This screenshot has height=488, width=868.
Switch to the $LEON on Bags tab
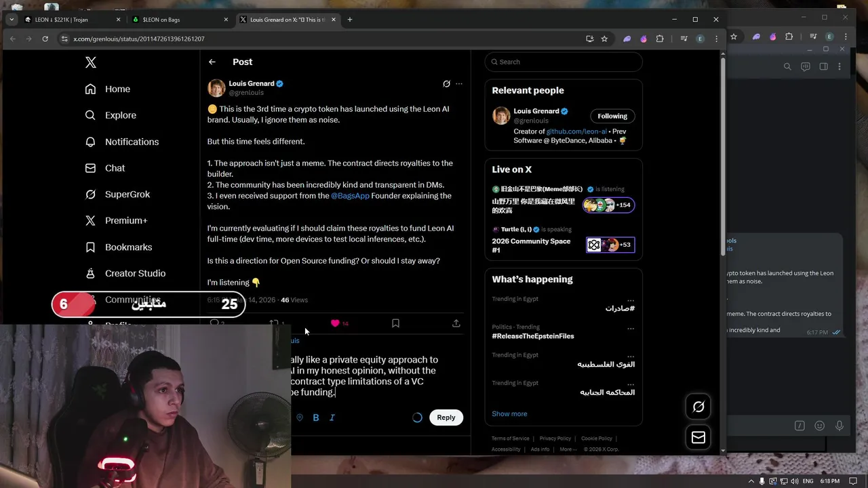(180, 20)
